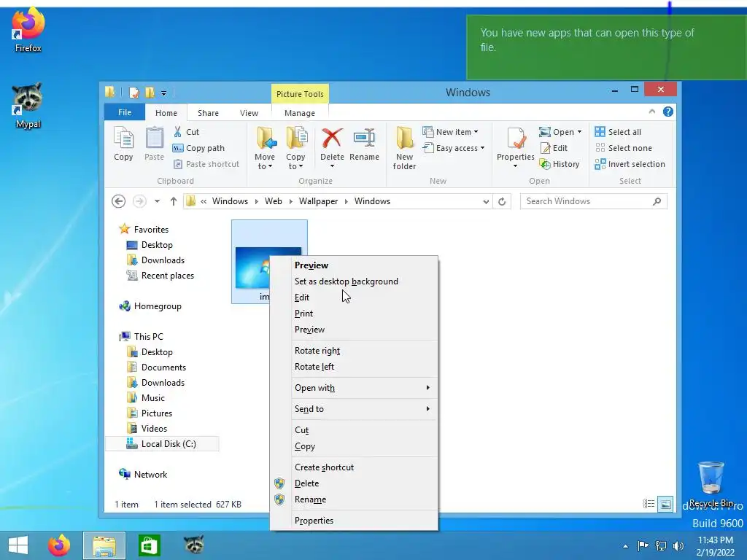The width and height of the screenshot is (747, 560).
Task: Click the Back navigation arrow
Action: pos(119,201)
